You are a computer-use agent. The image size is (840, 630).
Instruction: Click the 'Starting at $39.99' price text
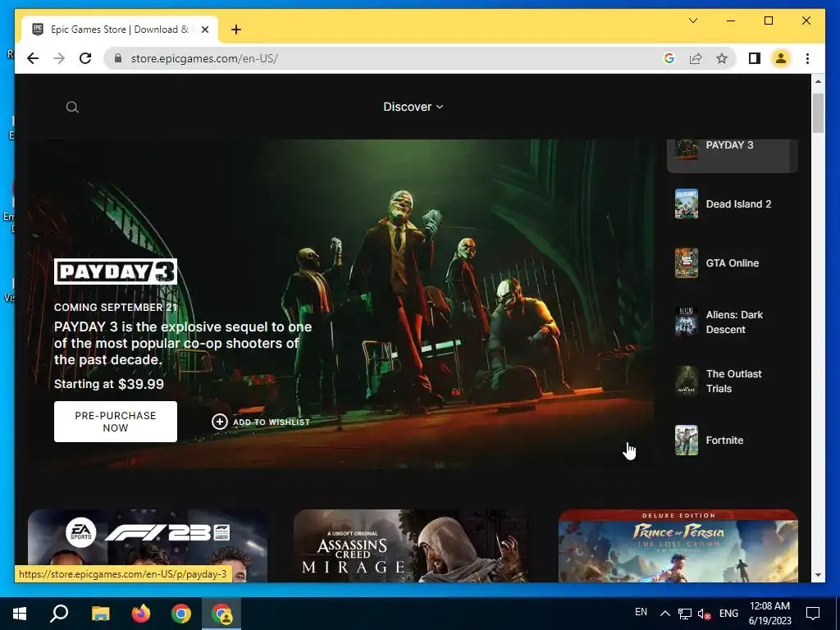pos(109,384)
